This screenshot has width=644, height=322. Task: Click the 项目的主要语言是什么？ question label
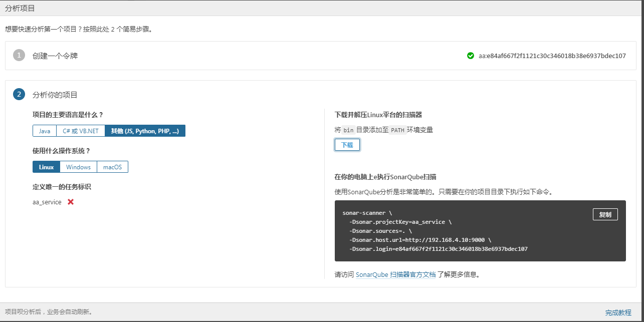point(68,115)
